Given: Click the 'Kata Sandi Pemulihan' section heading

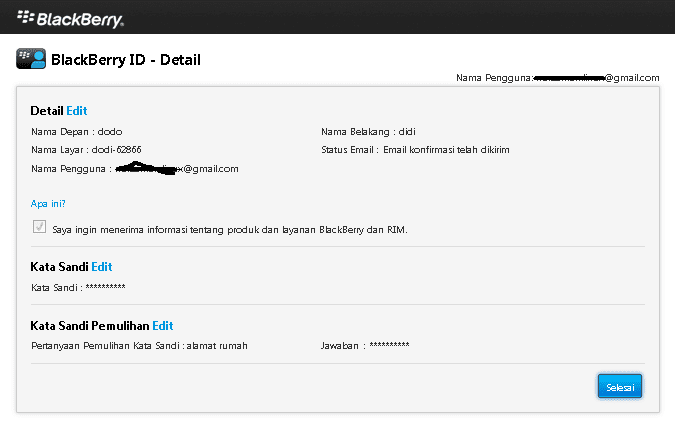Looking at the screenshot, I should (90, 326).
